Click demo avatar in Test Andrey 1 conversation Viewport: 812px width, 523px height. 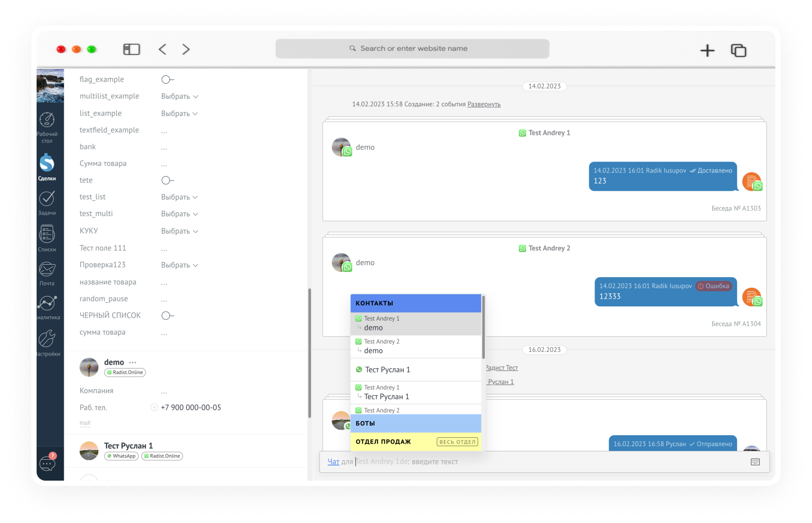341,147
